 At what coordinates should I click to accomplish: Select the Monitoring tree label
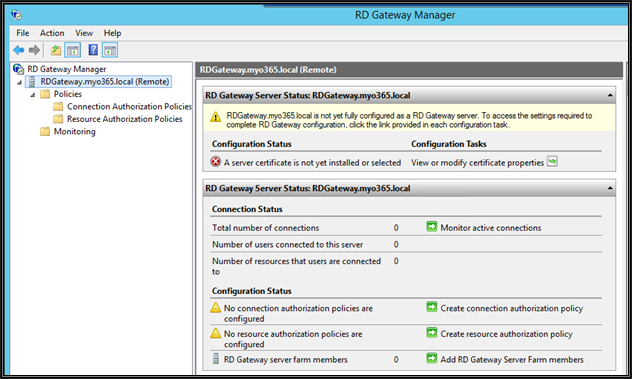[x=75, y=131]
